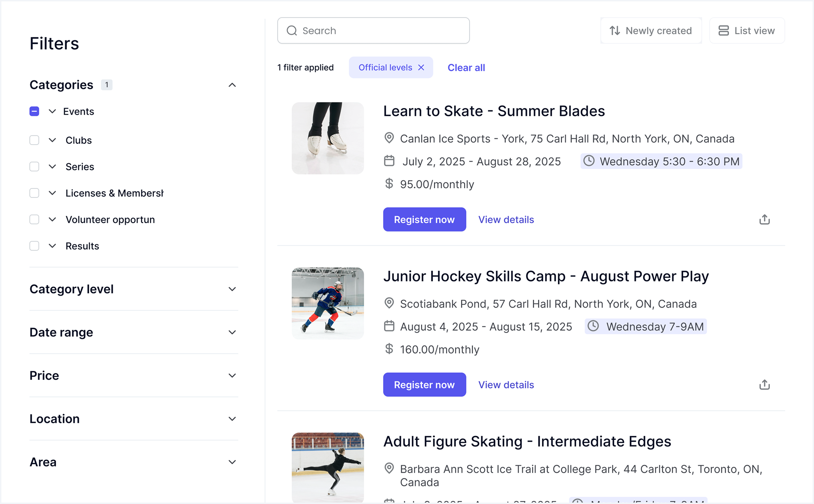This screenshot has width=814, height=504.
Task: Remove the Official levels filter chip
Action: [x=421, y=67]
